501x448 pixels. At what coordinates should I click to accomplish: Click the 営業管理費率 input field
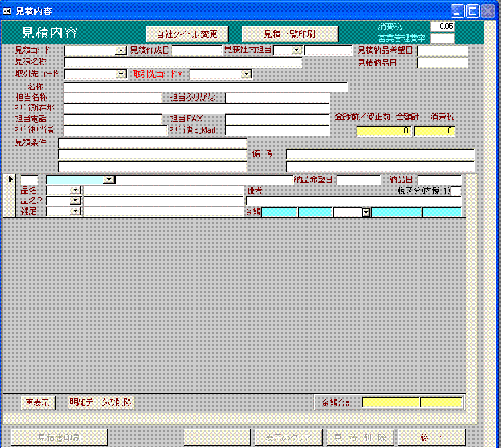coord(443,38)
